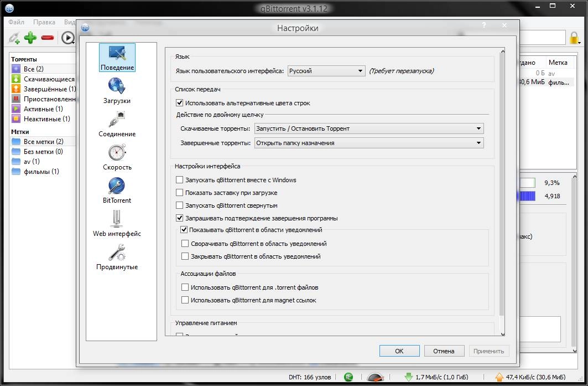This screenshot has height=386, width=588.
Task: Open the Продвинутые settings section
Action: pos(117,257)
